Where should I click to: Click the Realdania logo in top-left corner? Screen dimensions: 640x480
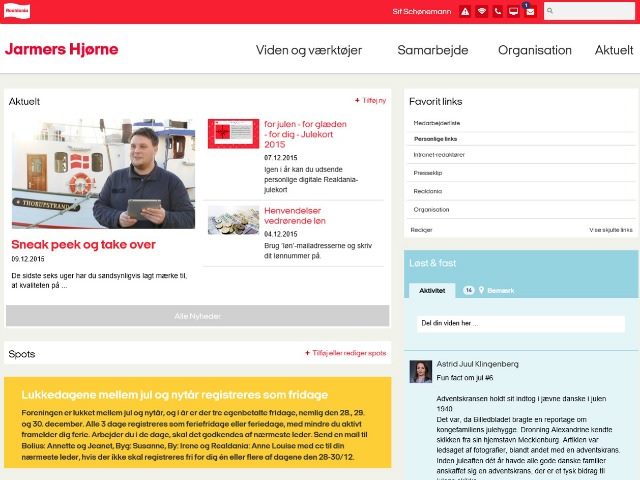(17, 11)
